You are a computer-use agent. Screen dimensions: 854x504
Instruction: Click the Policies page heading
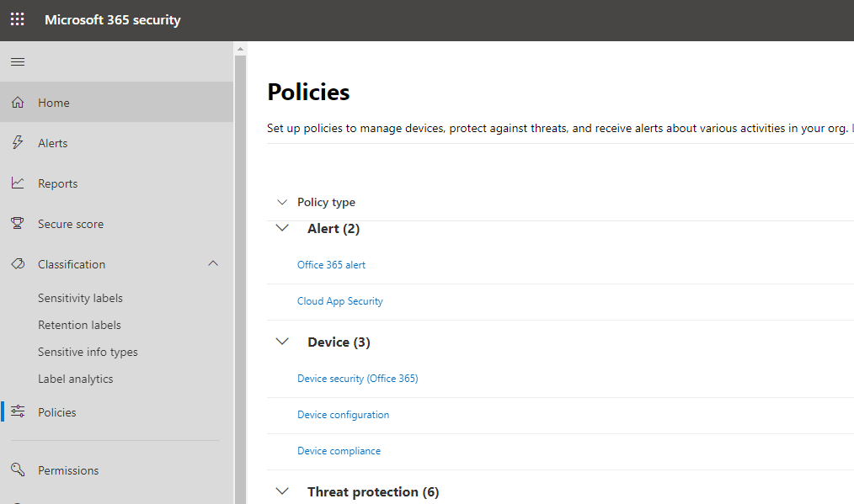point(308,92)
